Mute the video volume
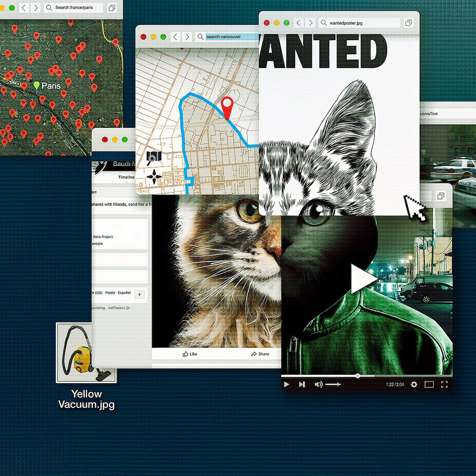 [318, 384]
